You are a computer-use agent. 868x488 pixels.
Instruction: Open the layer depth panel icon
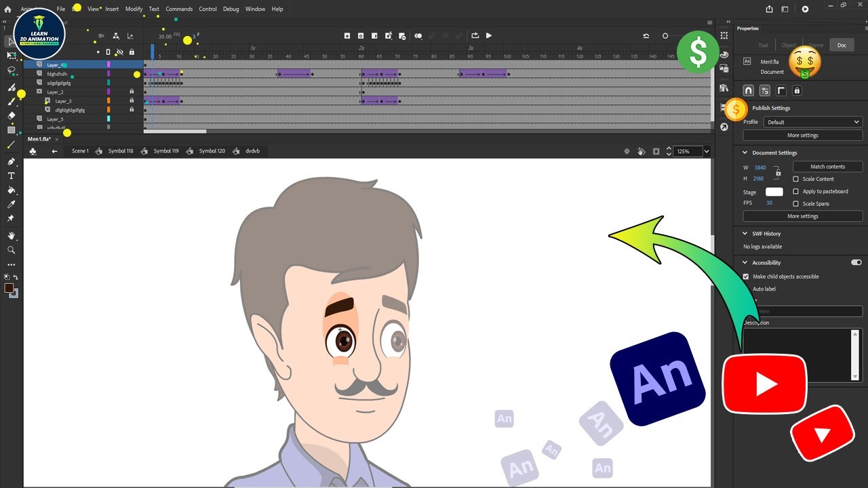pos(130,36)
